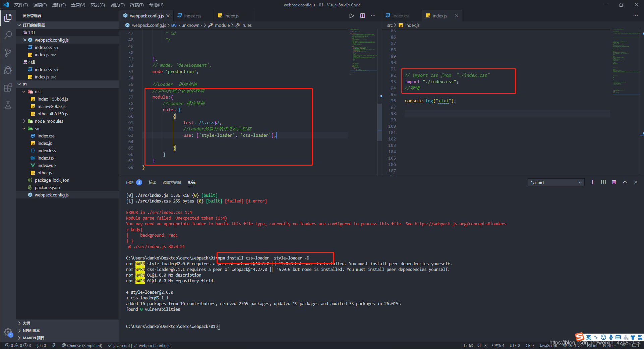Split the terminal panel
The height and width of the screenshot is (349, 644).
[x=603, y=182]
